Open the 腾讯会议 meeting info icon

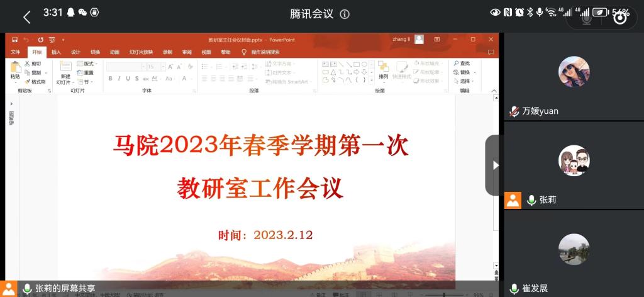point(345,14)
